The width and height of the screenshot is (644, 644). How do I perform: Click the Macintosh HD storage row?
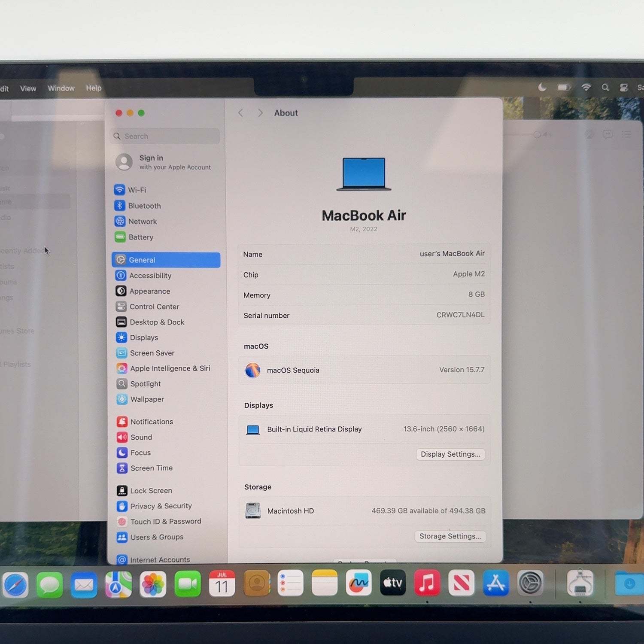(365, 511)
